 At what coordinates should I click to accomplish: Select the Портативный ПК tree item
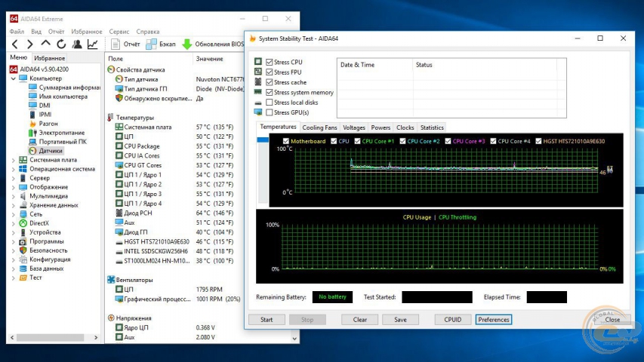[x=58, y=142]
